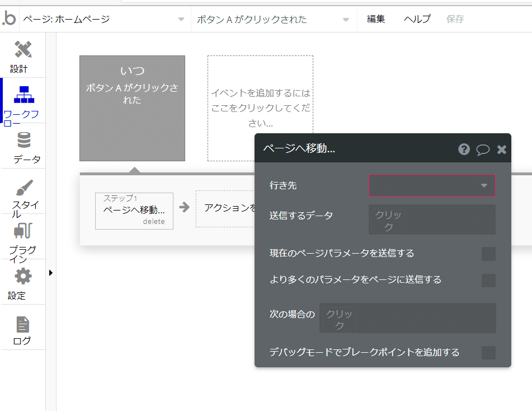The image size is (532, 411).
Task: Expand the sidebar with the black triangle
Action: coord(50,273)
